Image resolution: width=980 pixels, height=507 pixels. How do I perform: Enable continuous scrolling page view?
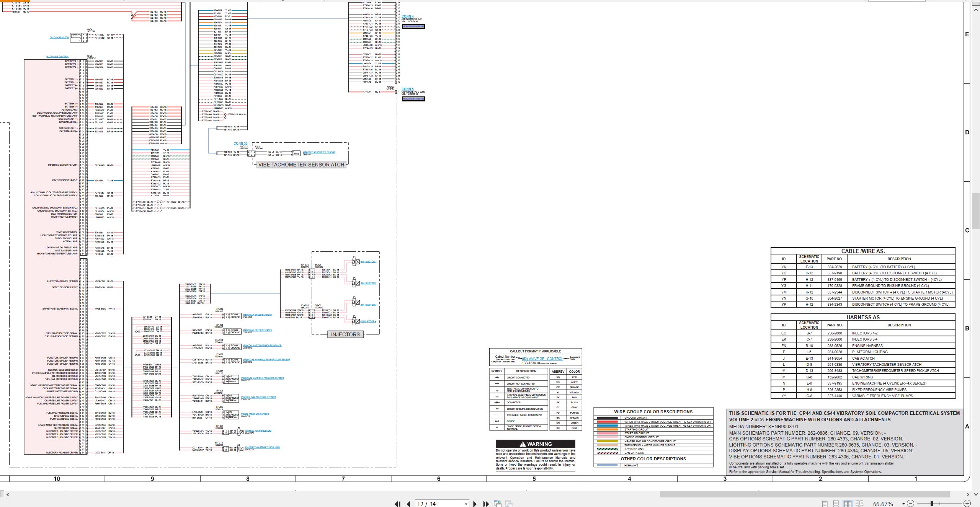(x=836, y=504)
